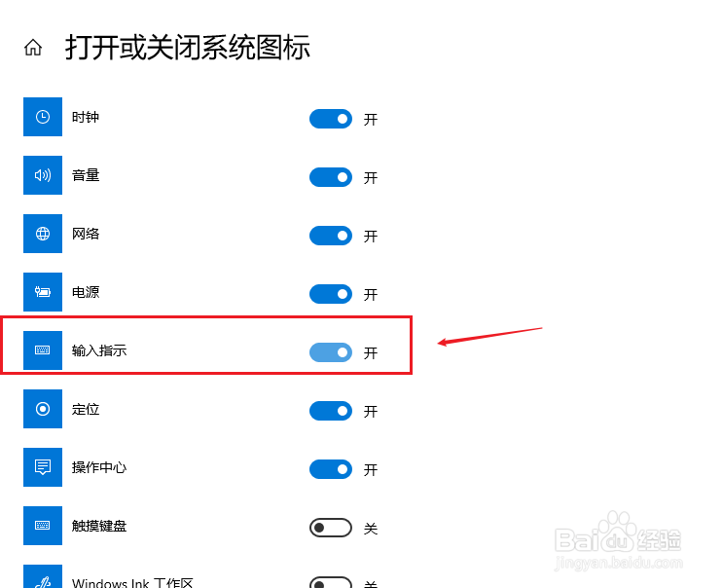The height and width of the screenshot is (588, 723).
Task: Click the home icon beside page title
Action: 33,47
